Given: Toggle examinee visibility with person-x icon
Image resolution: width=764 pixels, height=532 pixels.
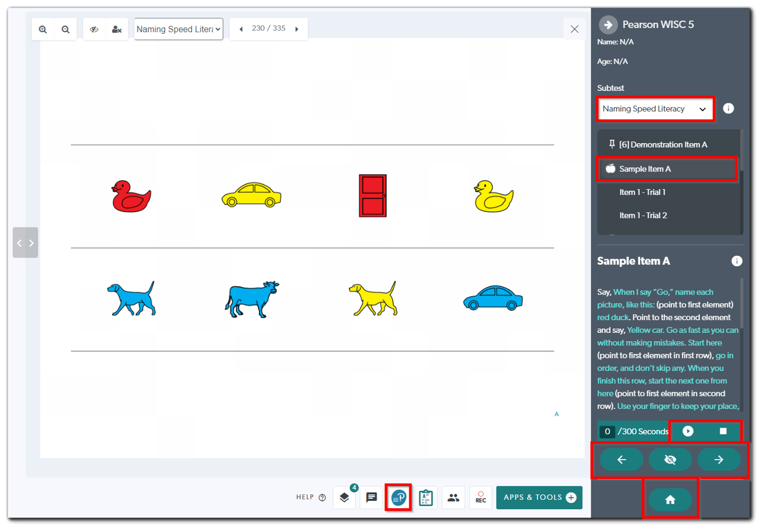Looking at the screenshot, I should pyautogui.click(x=117, y=29).
